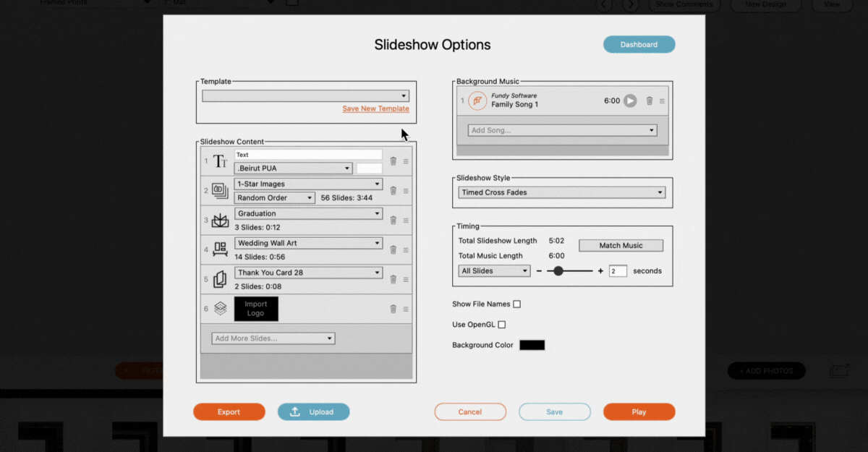Click reorder handle on Text row

[x=406, y=161]
